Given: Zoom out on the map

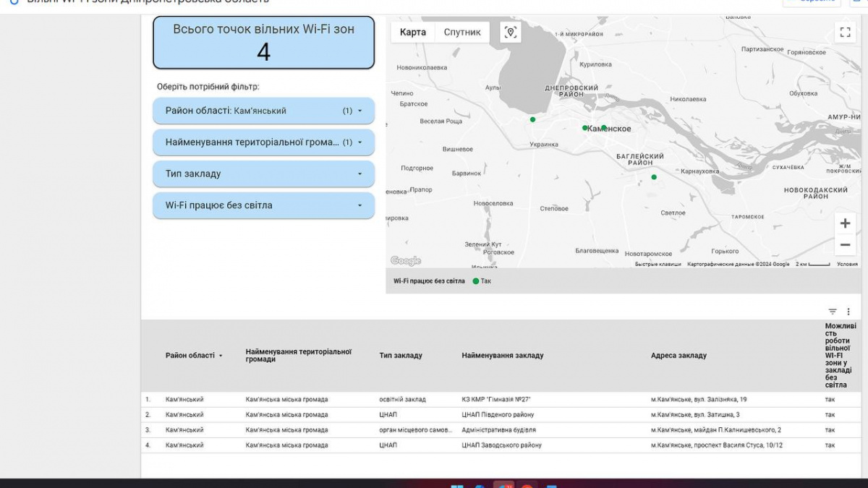Looking at the screenshot, I should pos(844,245).
